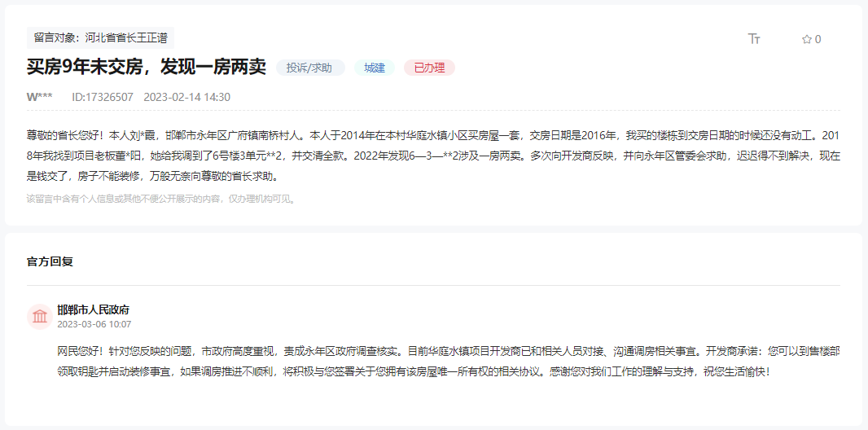
Task: Click the post date 2023-02-14 14:30
Action: click(187, 98)
